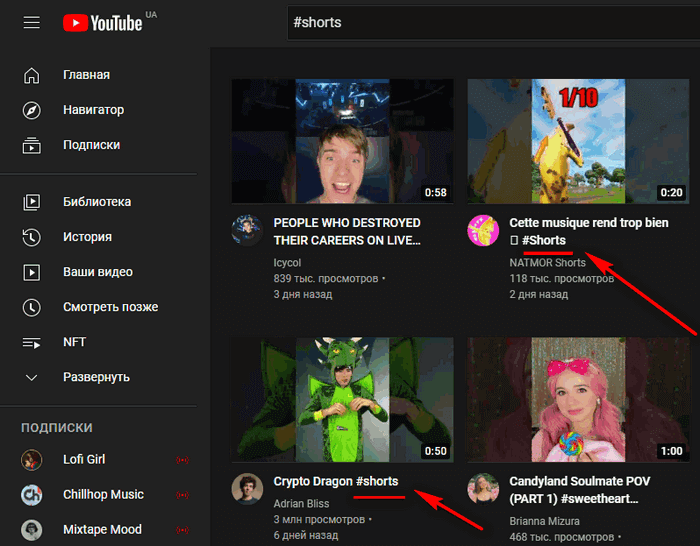
Task: Open the hamburger guide menu
Action: (x=32, y=22)
